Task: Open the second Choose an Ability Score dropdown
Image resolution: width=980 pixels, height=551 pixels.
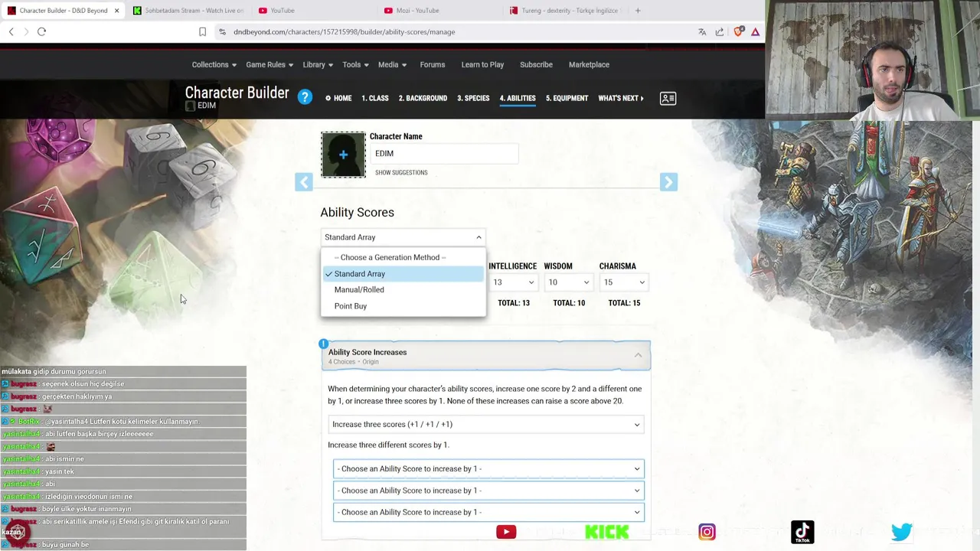Action: click(x=488, y=491)
